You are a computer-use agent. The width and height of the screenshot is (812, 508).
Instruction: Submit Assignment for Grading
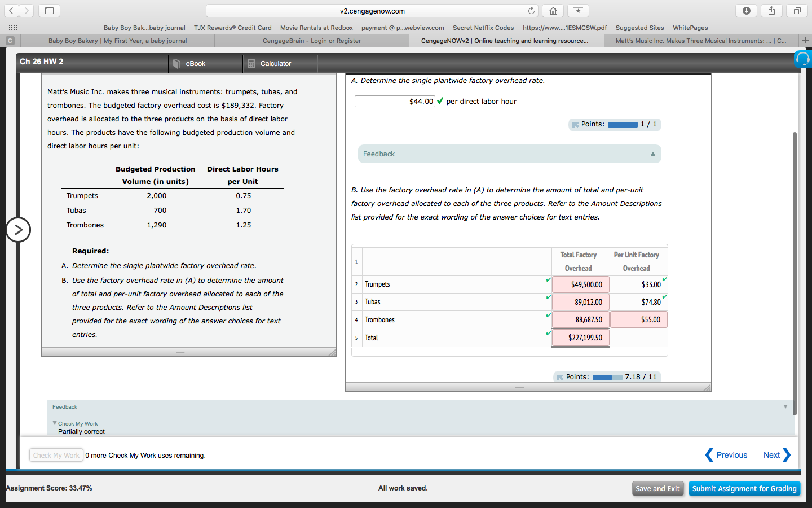[744, 489]
